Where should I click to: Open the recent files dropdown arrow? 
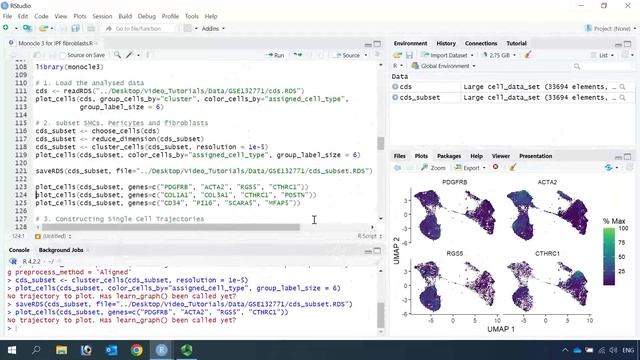point(52,29)
